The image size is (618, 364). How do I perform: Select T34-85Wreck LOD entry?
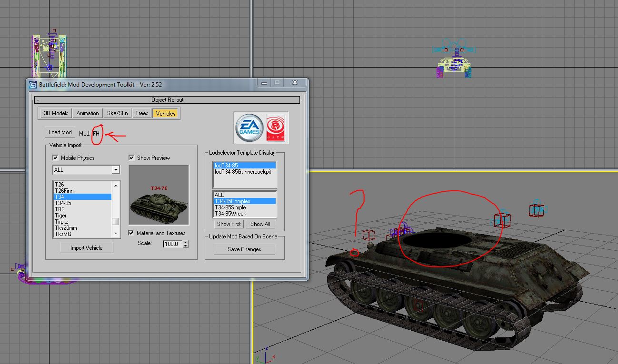point(244,214)
